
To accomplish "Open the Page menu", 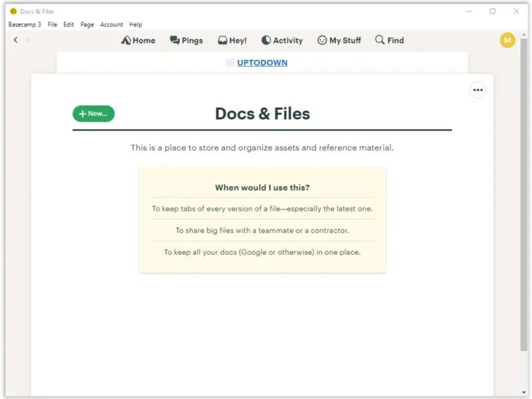I will click(87, 25).
